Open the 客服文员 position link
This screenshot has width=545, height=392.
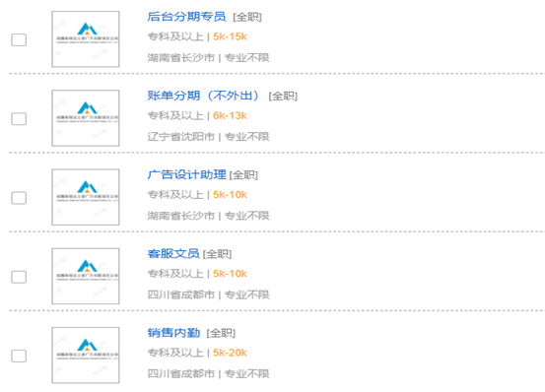click(x=173, y=253)
